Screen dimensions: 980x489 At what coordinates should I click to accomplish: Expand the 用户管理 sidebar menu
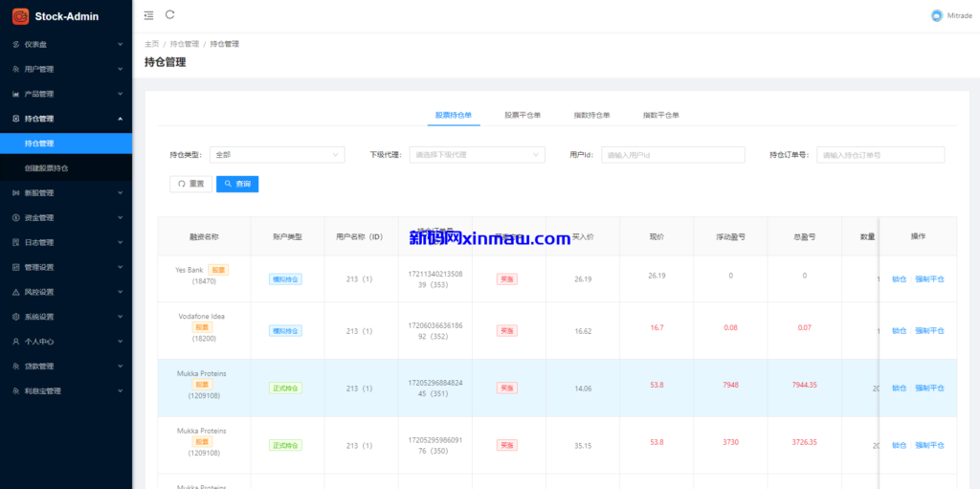(x=65, y=69)
